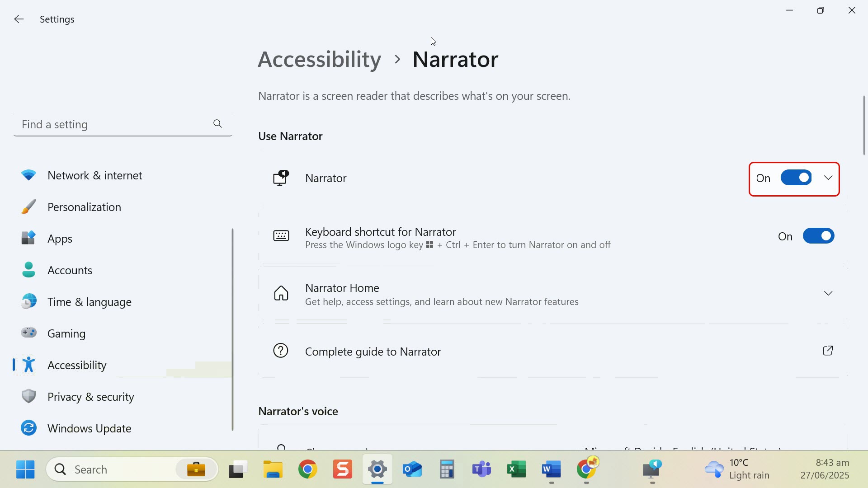Click the briefcase icon in taskbar search
Viewport: 868px width, 488px height.
tap(196, 469)
